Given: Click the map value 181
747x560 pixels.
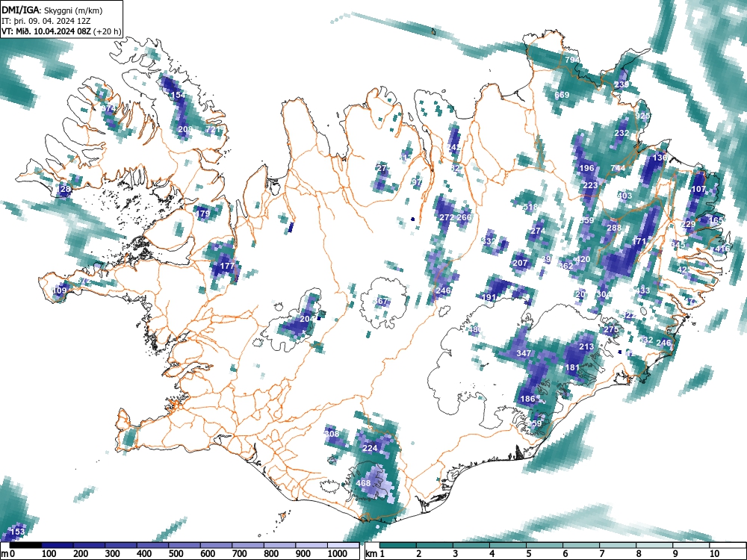Looking at the screenshot, I should click(572, 367).
